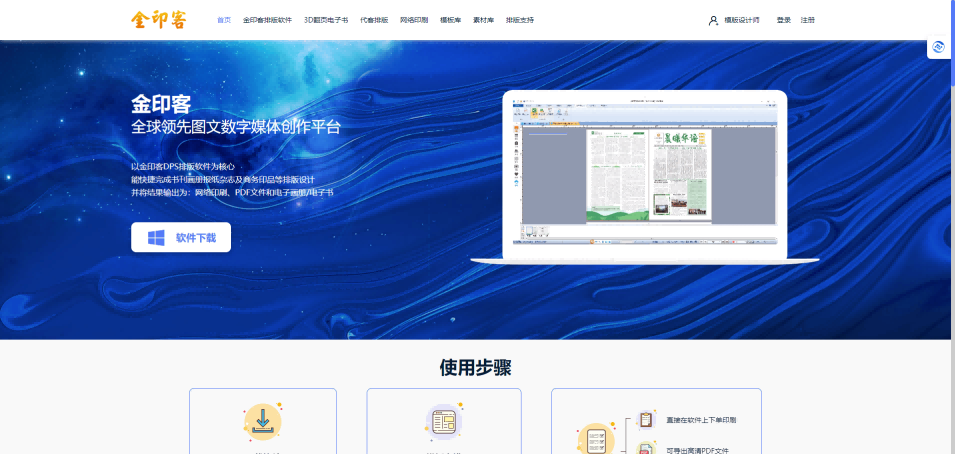Open the floating widget icon at right edge
The image size is (955, 454).
(x=939, y=47)
